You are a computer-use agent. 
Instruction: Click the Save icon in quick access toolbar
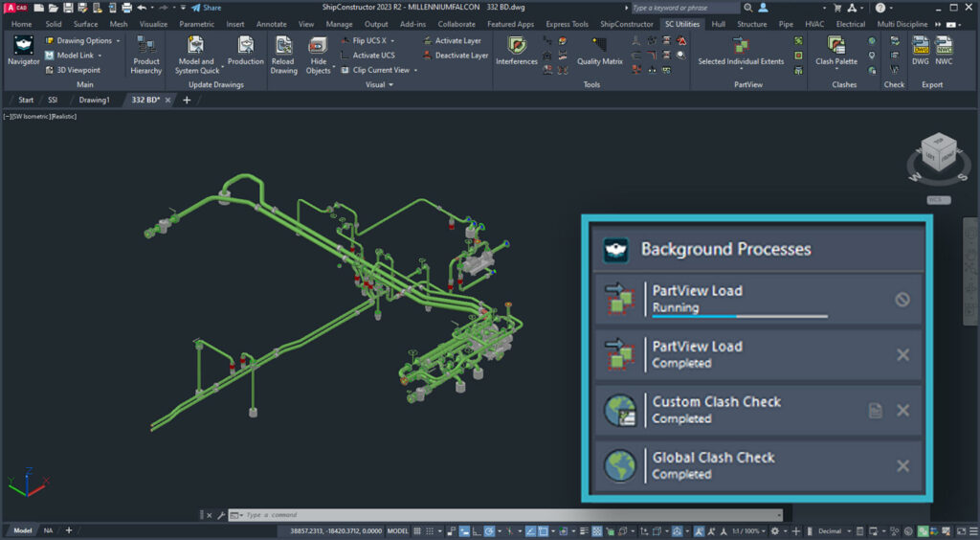click(68, 8)
